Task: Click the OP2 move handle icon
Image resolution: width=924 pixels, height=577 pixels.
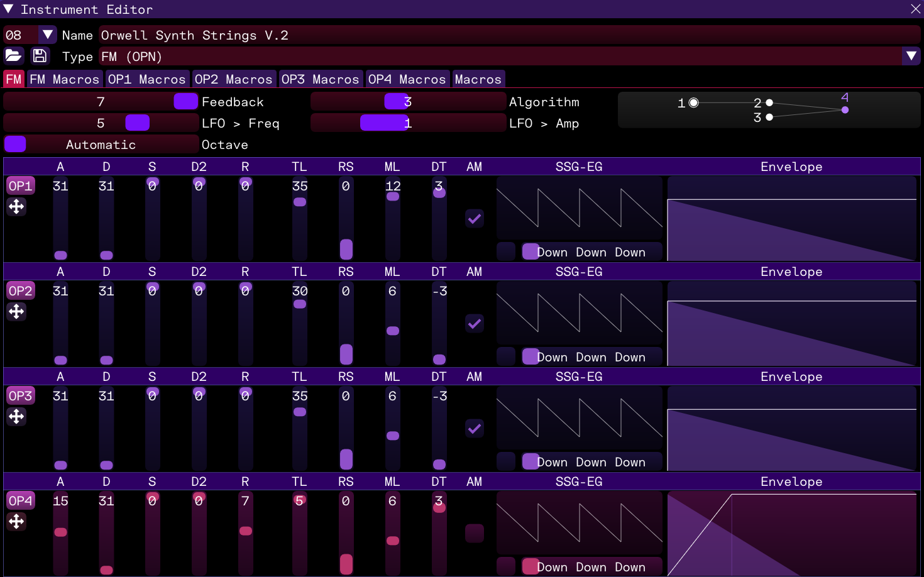Action: click(16, 312)
